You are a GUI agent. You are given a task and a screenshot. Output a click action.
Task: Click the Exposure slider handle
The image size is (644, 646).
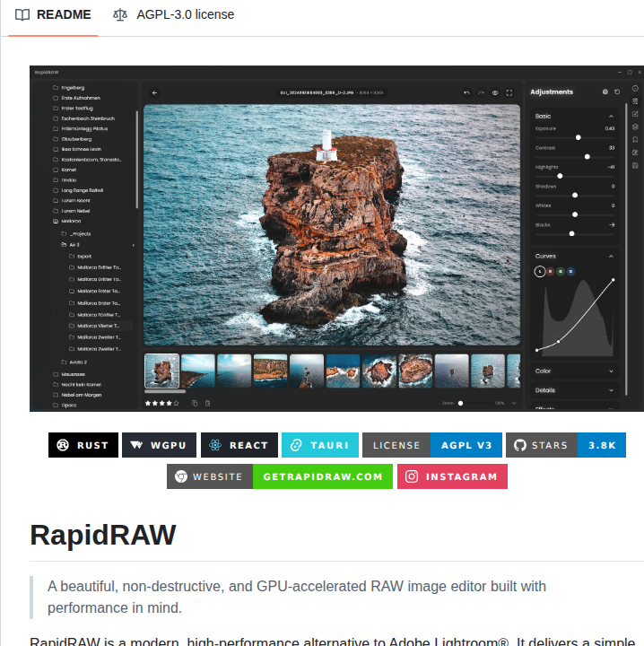[x=579, y=137]
